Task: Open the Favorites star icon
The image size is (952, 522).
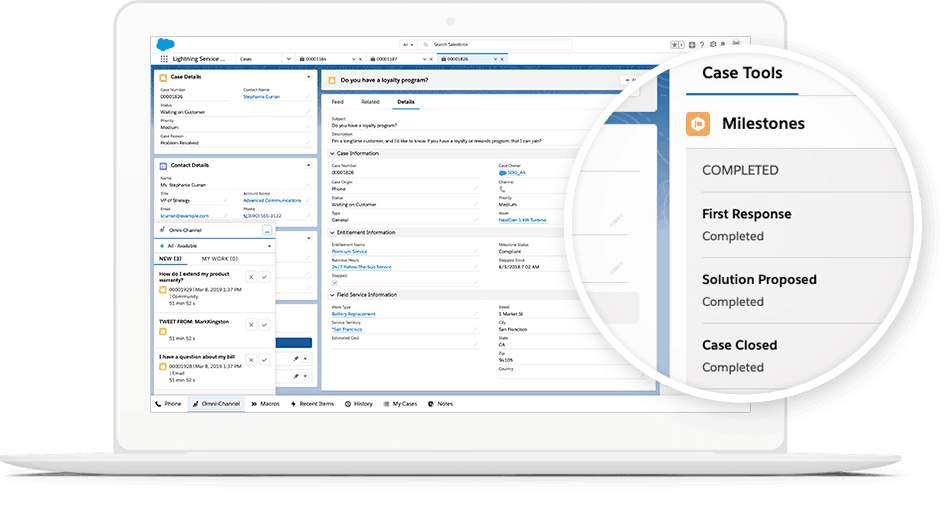Action: click(x=674, y=45)
